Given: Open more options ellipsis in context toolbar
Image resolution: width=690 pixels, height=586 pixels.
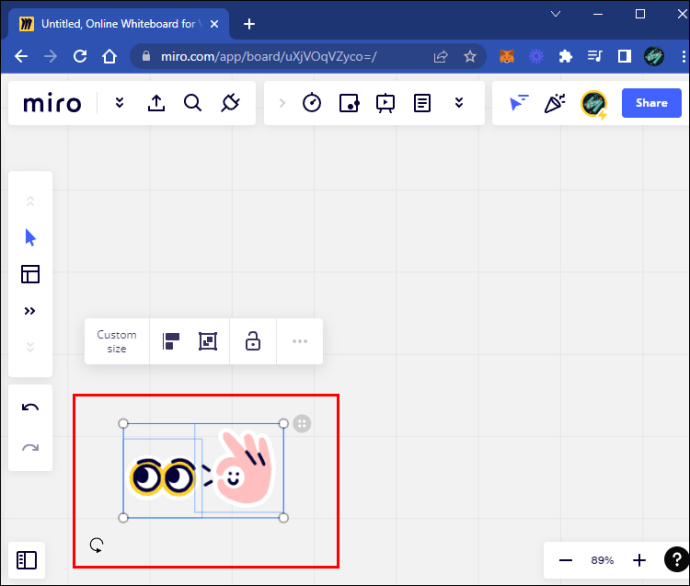Looking at the screenshot, I should tap(300, 342).
